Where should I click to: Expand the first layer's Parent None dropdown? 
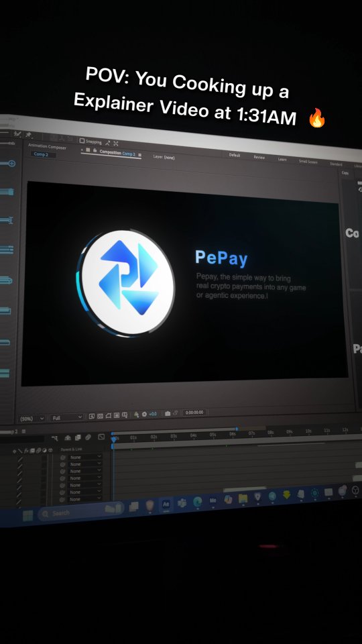point(85,457)
